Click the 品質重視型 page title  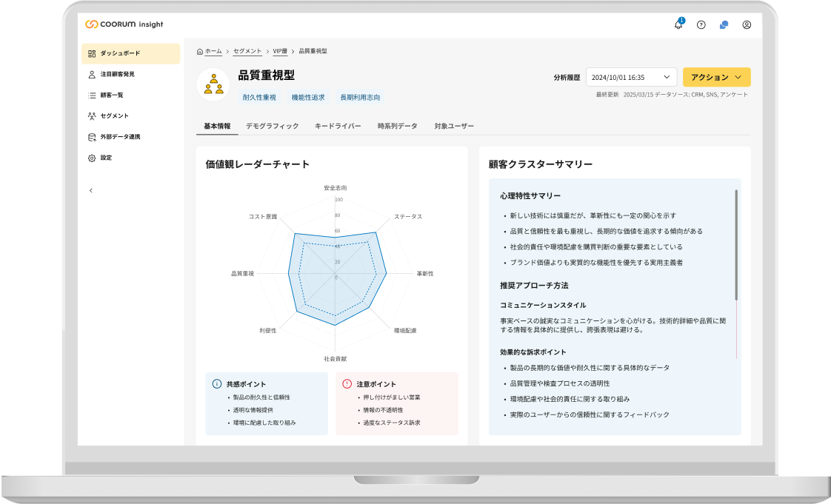coord(266,75)
